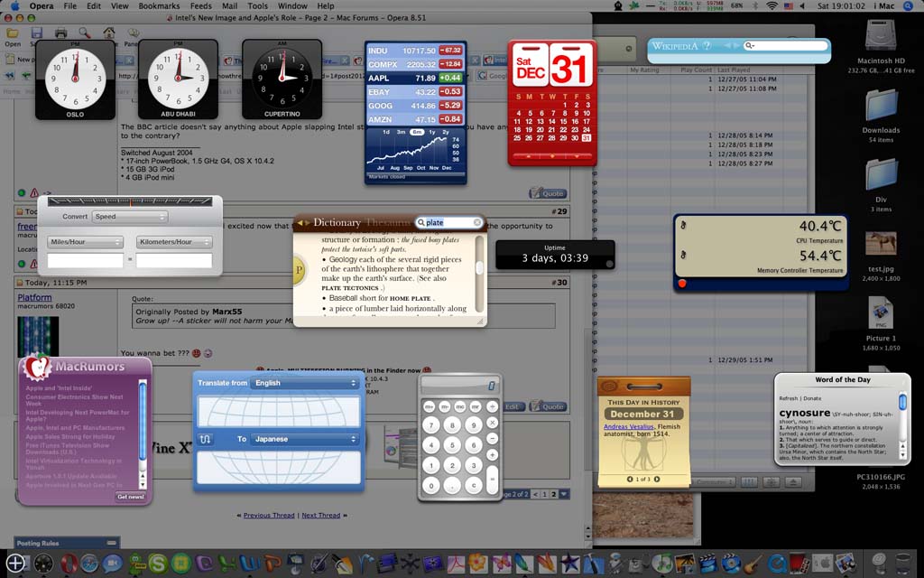
Task: Open the Mail menu
Action: coord(230,6)
